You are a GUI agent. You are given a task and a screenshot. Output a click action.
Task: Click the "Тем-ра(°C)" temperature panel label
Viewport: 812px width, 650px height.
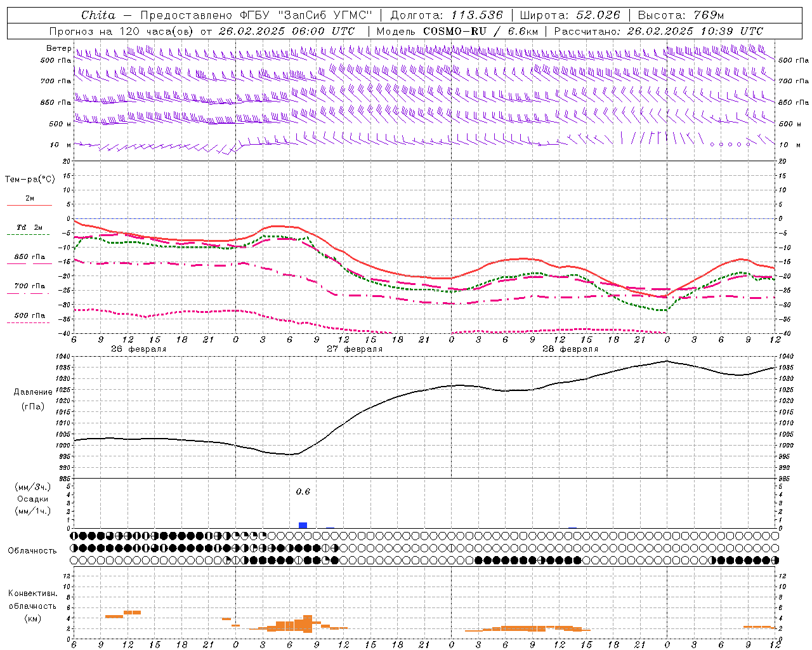coord(30,180)
